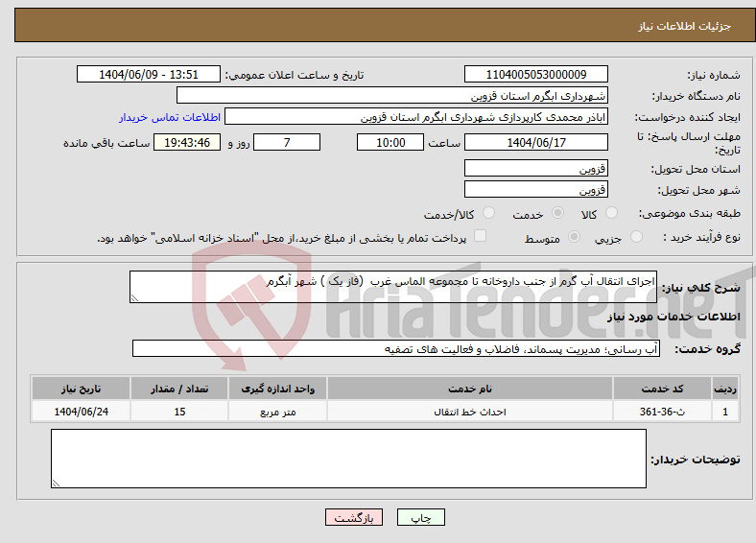The image size is (756, 543).
Task: Click the delivery city field شهر محل تحویل
Action: coord(535,189)
